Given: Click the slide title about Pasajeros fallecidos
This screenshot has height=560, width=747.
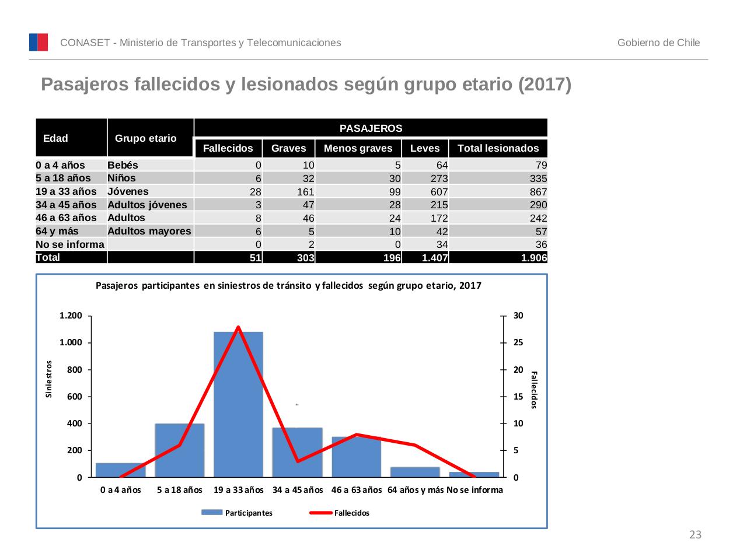Looking at the screenshot, I should click(306, 84).
